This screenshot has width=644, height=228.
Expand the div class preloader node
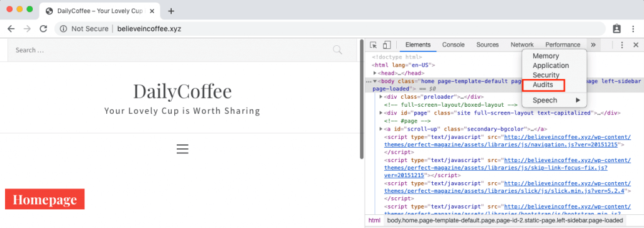[382, 97]
